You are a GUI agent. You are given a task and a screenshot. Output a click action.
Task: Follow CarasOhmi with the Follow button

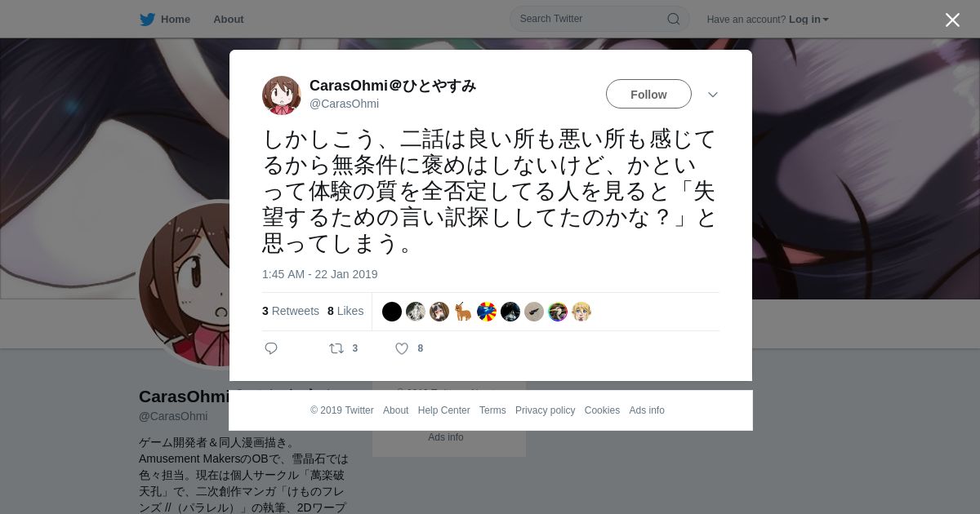[x=648, y=95]
